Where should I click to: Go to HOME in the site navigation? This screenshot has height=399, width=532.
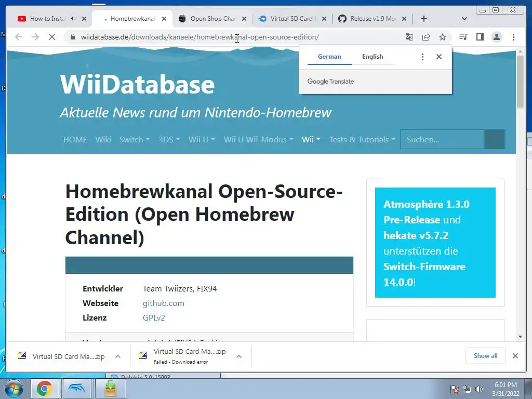(x=75, y=139)
